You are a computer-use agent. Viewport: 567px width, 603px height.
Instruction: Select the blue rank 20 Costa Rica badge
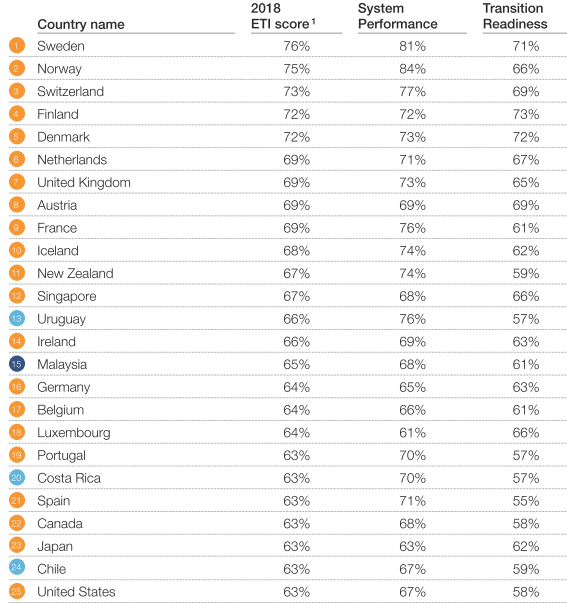17,478
